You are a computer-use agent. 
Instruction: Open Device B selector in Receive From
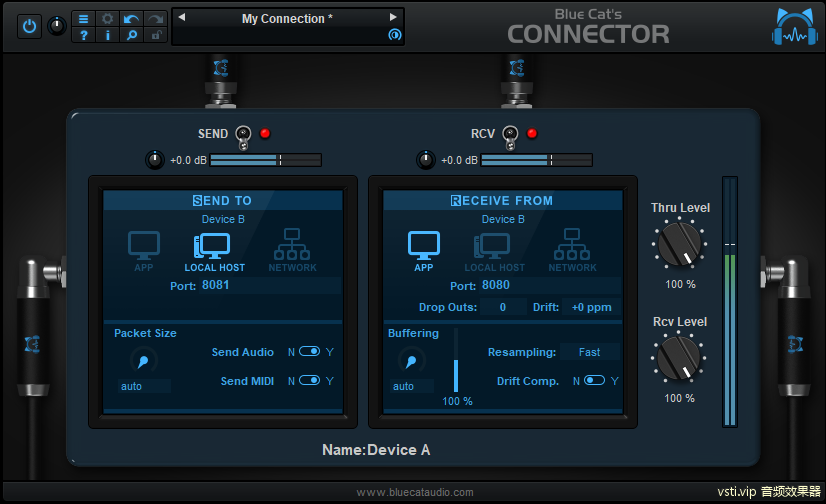click(x=503, y=219)
